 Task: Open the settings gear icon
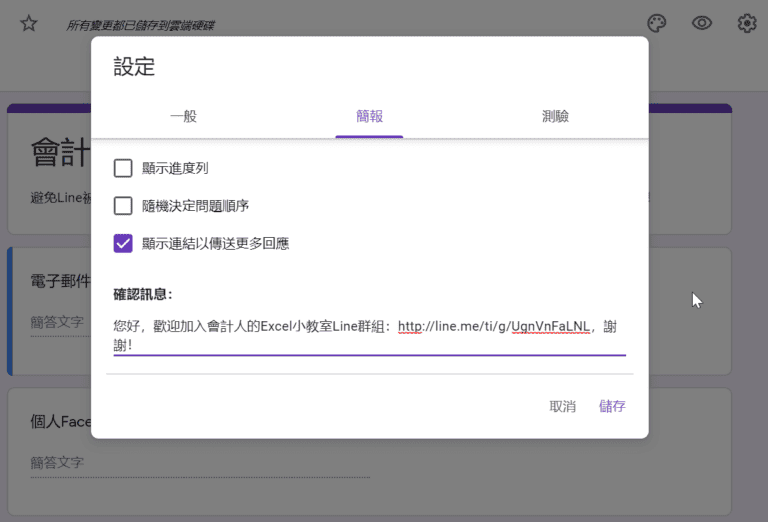click(x=746, y=23)
